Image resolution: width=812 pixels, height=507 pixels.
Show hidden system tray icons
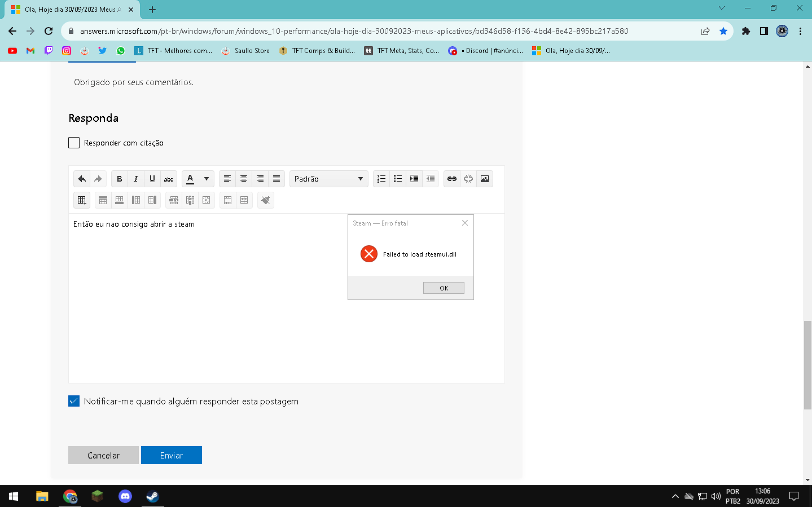(675, 496)
